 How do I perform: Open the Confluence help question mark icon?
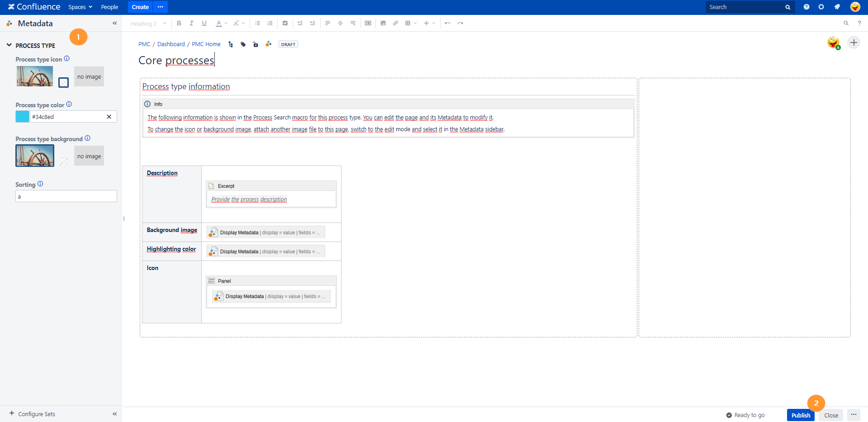pos(806,7)
